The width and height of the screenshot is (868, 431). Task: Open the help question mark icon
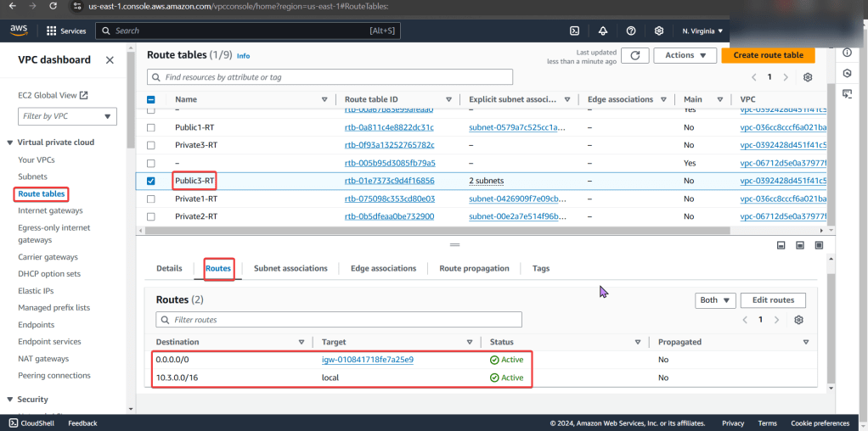coord(631,31)
